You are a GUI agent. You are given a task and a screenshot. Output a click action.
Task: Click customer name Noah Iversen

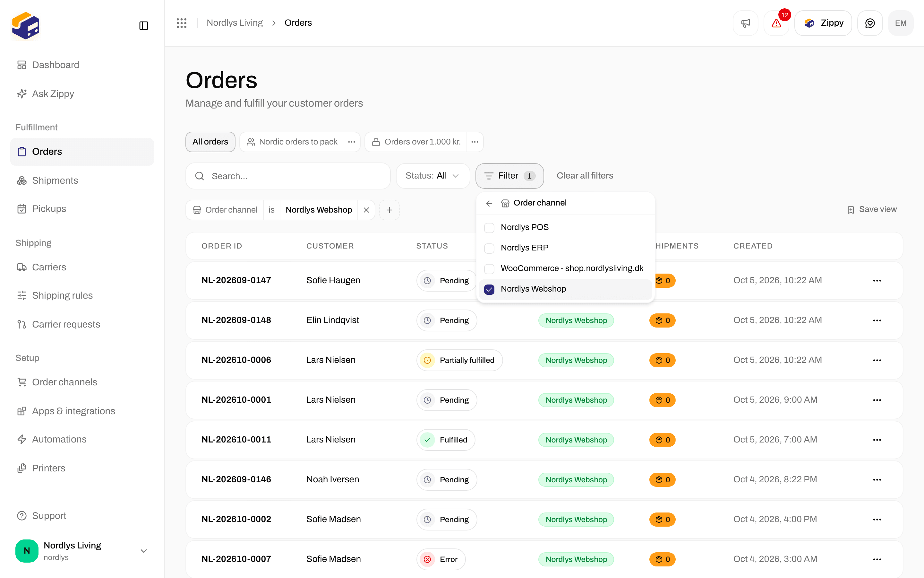click(333, 479)
